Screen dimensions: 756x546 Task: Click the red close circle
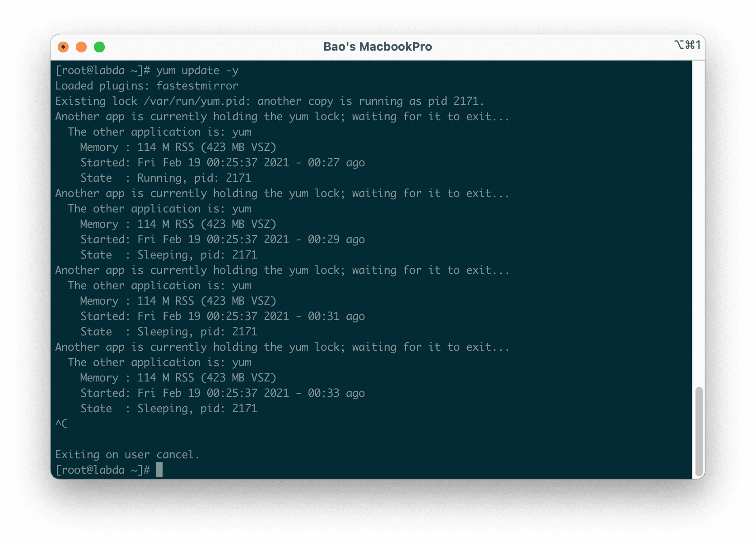click(x=63, y=46)
